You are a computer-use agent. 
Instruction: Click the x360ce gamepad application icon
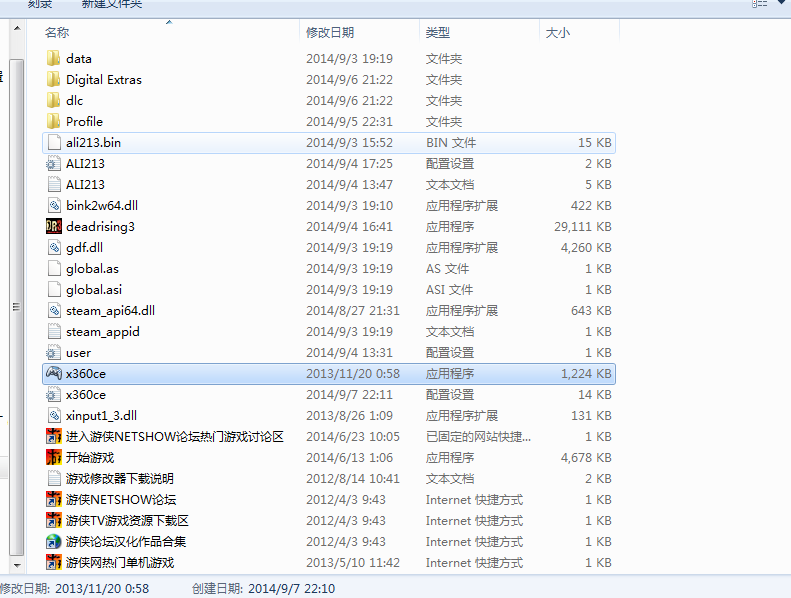coord(53,373)
